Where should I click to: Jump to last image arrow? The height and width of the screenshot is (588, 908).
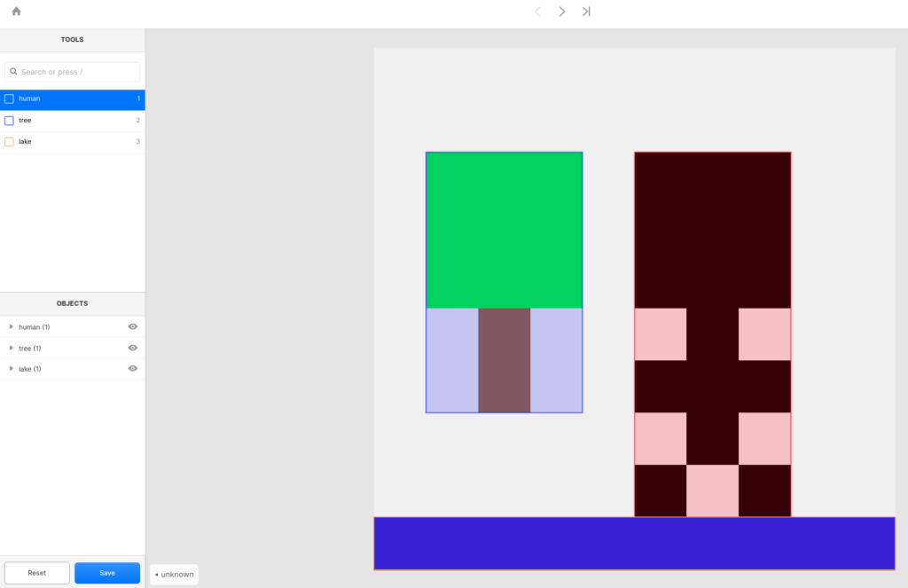coord(586,12)
